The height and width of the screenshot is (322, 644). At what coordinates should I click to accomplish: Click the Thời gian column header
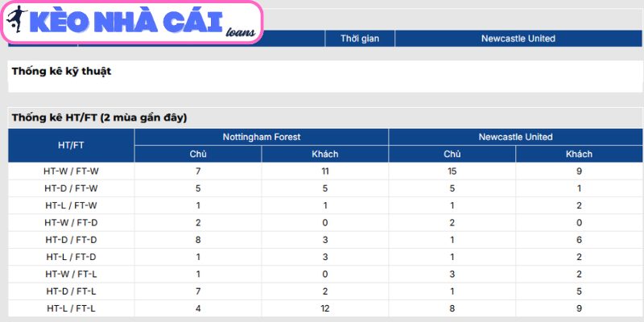click(x=360, y=39)
